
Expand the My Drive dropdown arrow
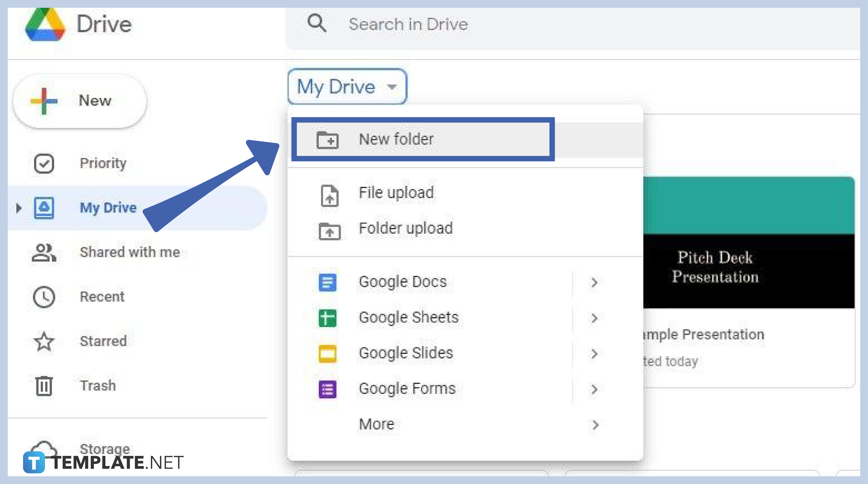point(393,87)
